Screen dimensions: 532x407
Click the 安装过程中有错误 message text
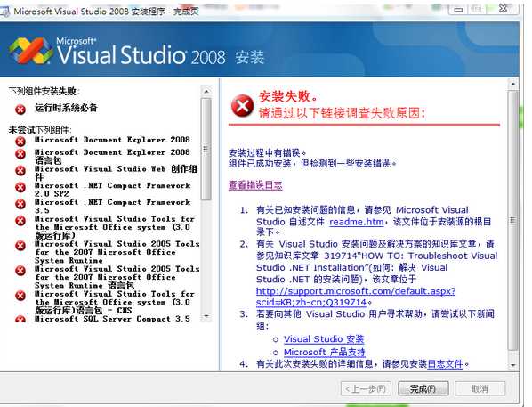[x=268, y=152]
